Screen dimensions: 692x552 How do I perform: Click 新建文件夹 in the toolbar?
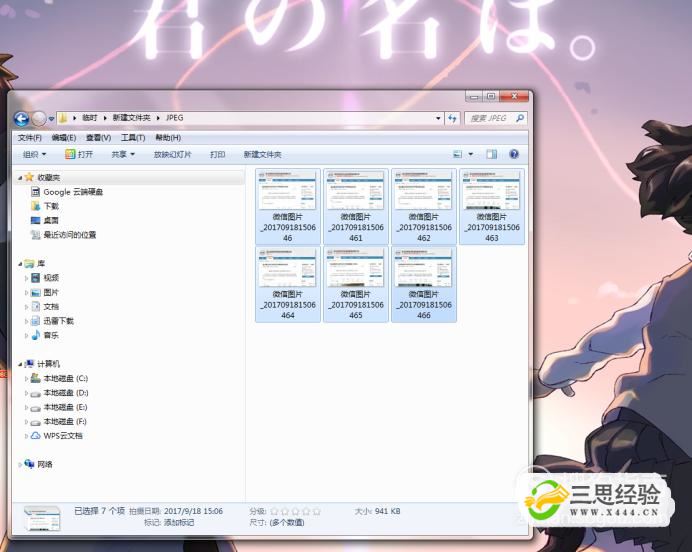pyautogui.click(x=263, y=154)
